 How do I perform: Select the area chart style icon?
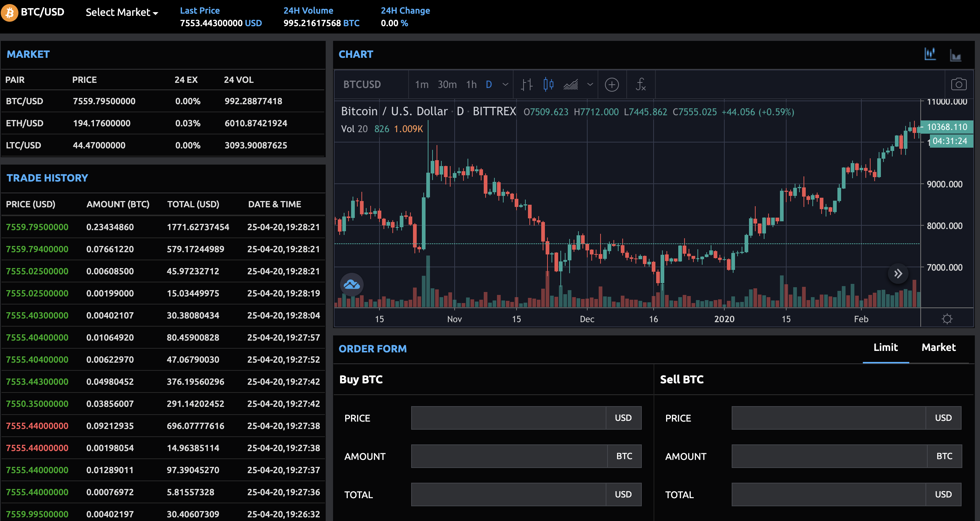point(571,84)
